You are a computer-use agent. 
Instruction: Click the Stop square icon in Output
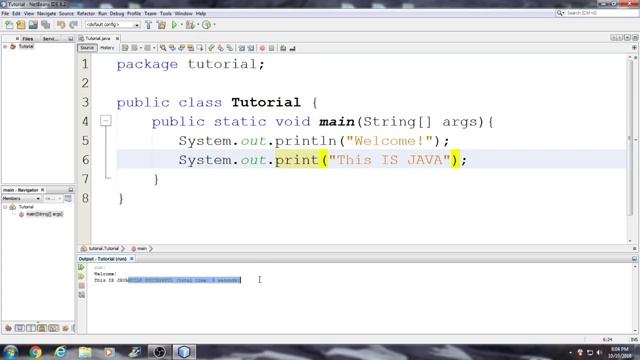pos(82,286)
